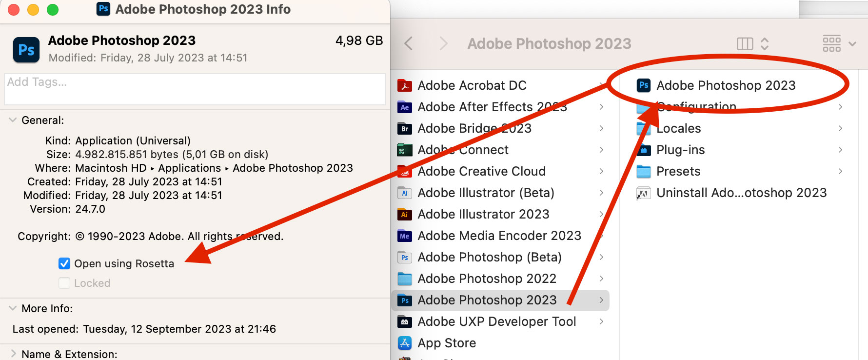The image size is (868, 360).
Task: Select Adobe Media Encoder 2023 row
Action: click(x=500, y=236)
